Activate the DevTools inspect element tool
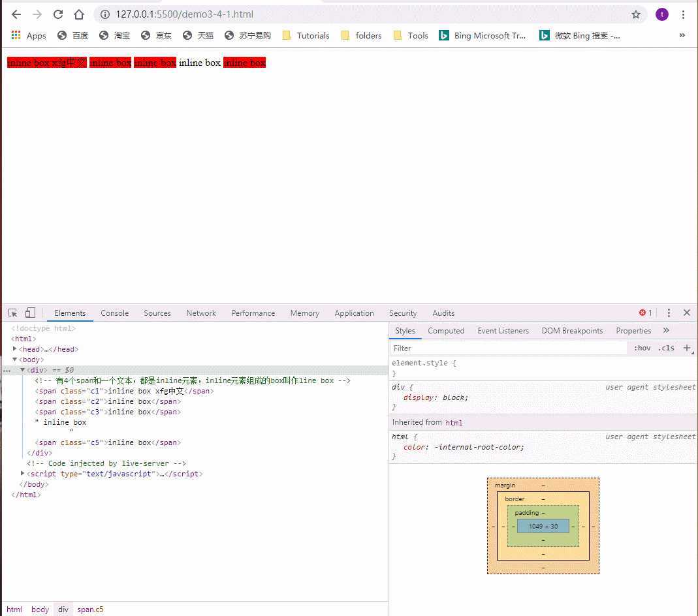 pos(13,313)
